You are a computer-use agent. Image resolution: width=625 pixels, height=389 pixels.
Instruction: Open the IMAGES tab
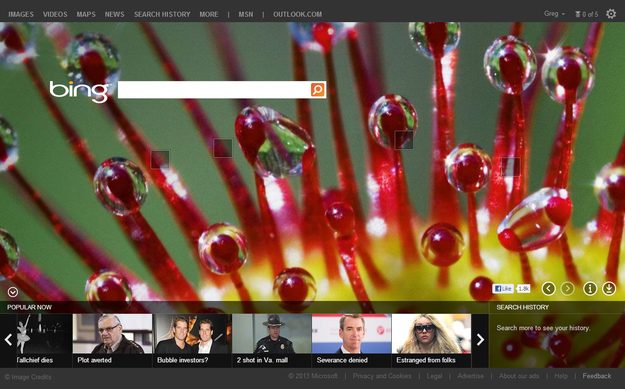pos(21,14)
